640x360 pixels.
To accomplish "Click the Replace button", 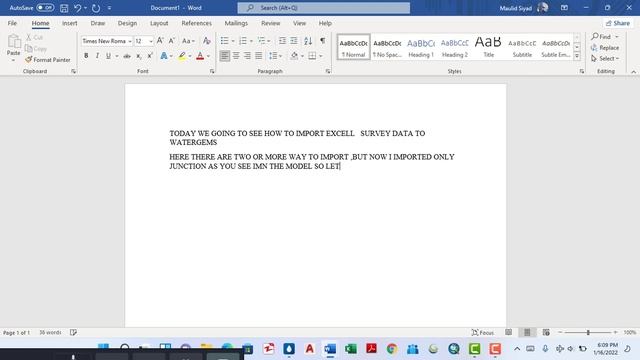I will click(605, 48).
